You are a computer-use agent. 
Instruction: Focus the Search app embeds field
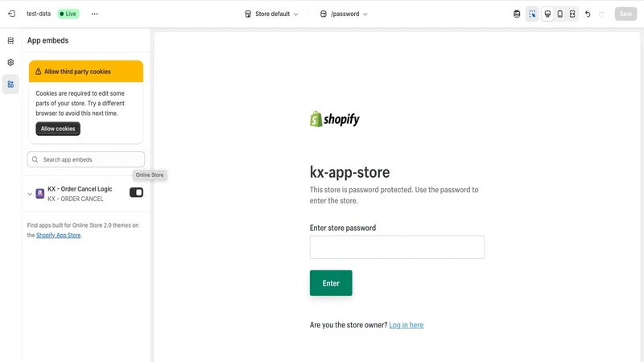86,159
